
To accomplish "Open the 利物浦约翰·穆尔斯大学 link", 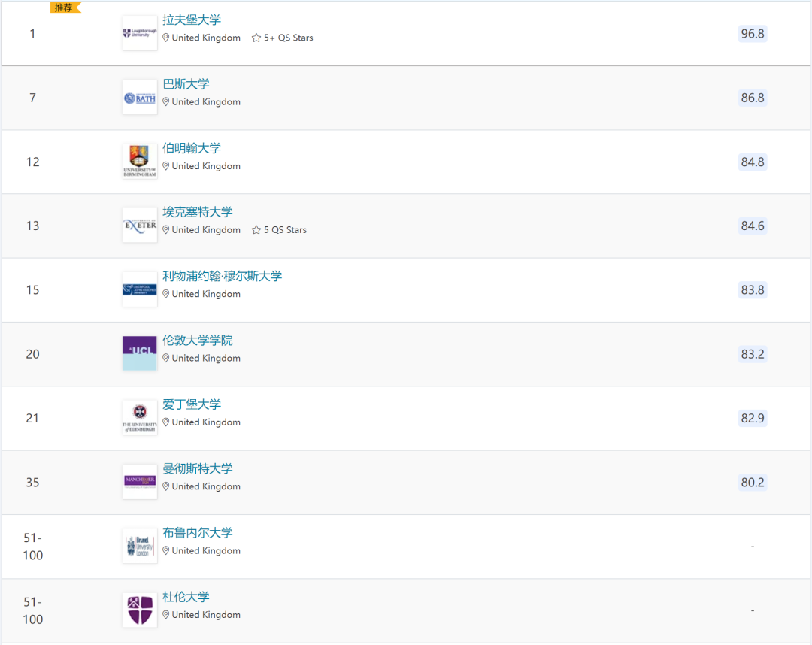I will (x=222, y=276).
